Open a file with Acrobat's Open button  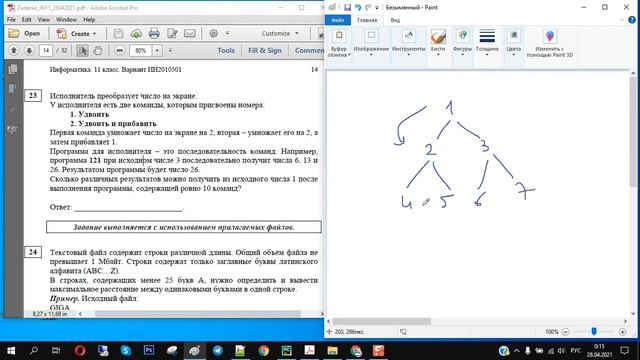[x=24, y=33]
